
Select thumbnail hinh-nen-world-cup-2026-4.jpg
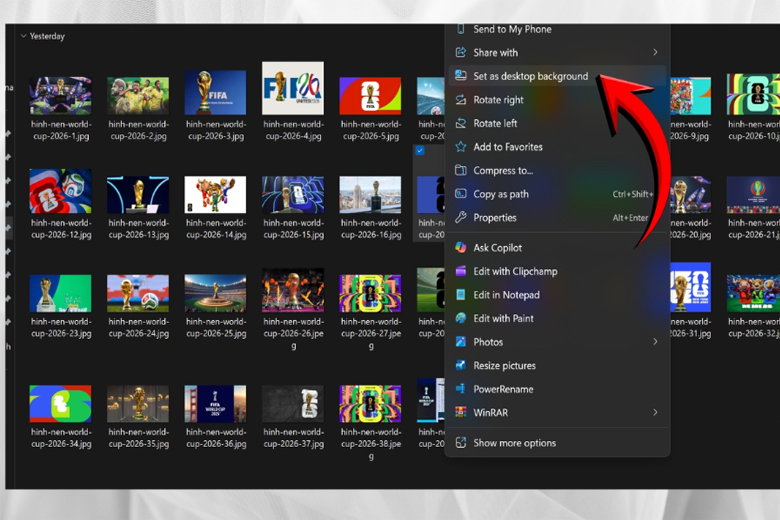[293, 88]
